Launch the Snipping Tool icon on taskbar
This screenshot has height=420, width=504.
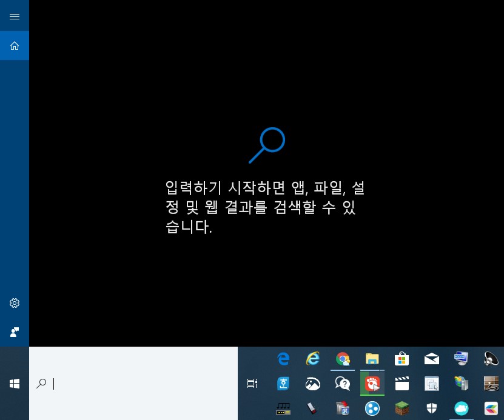pos(432,384)
